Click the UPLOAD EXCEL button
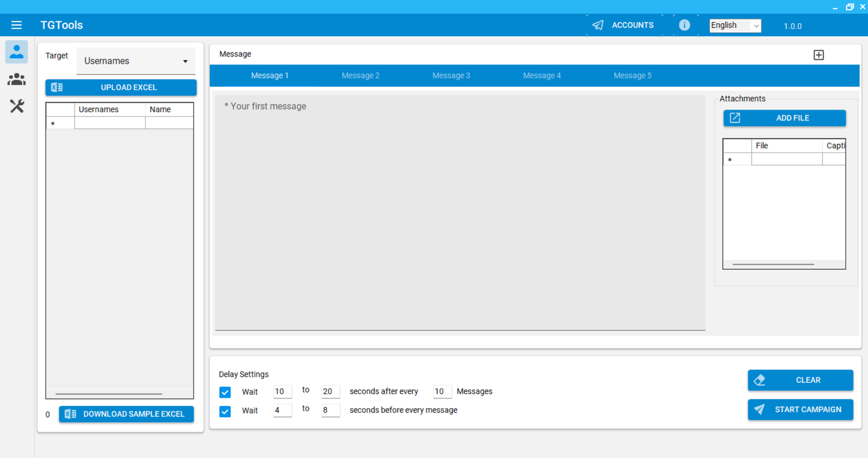Image resolution: width=868 pixels, height=458 pixels. (x=121, y=87)
